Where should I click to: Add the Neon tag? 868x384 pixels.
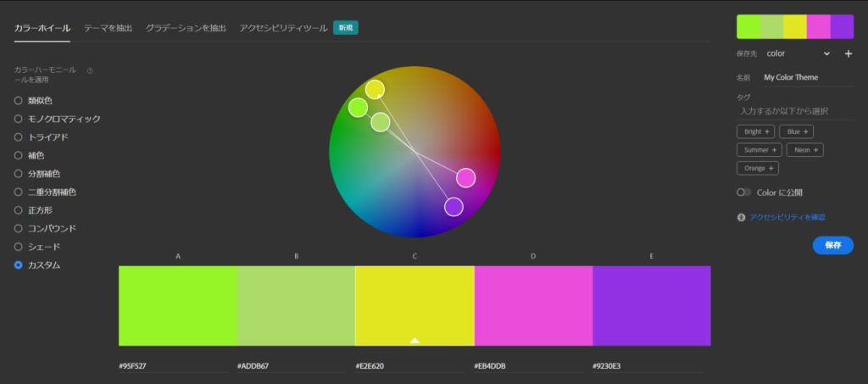(805, 150)
